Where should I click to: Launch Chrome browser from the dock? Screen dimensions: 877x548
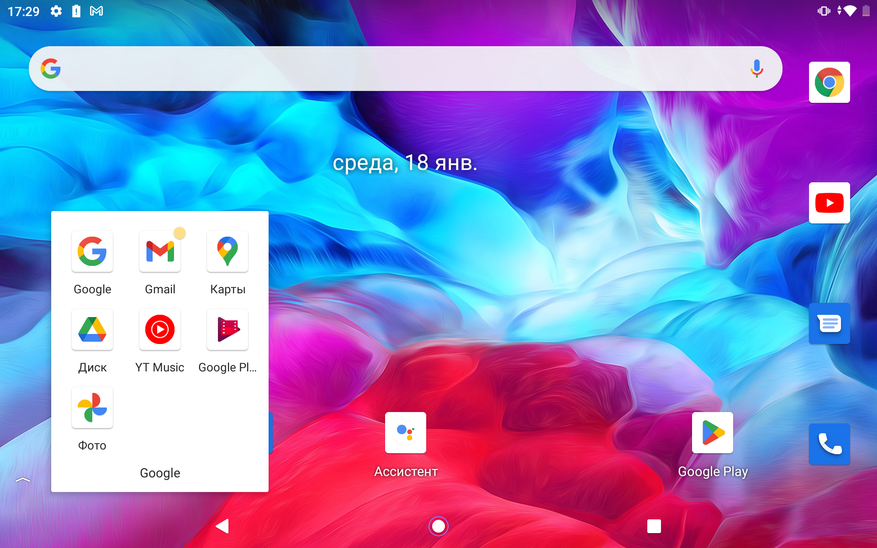click(x=829, y=82)
